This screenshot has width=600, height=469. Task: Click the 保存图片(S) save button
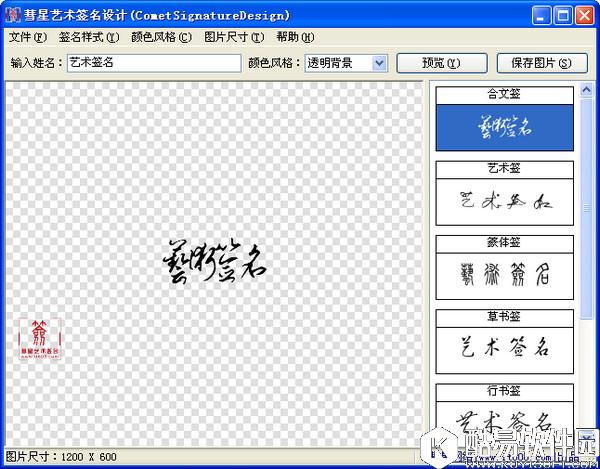click(x=542, y=63)
